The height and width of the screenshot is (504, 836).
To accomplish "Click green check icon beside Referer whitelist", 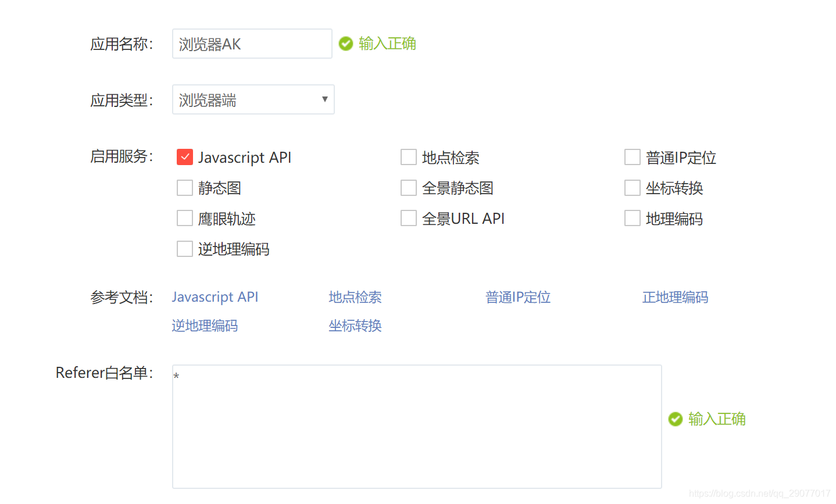I will coord(676,419).
